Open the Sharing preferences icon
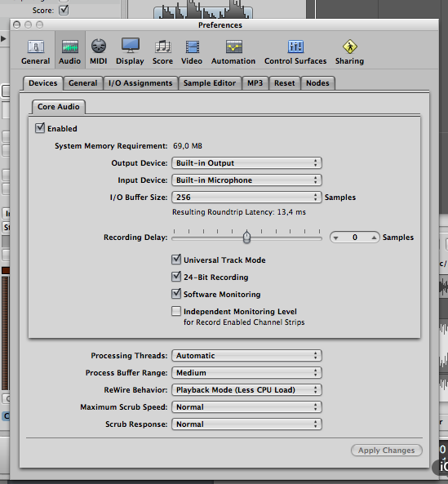This screenshot has width=448, height=484. (349, 47)
